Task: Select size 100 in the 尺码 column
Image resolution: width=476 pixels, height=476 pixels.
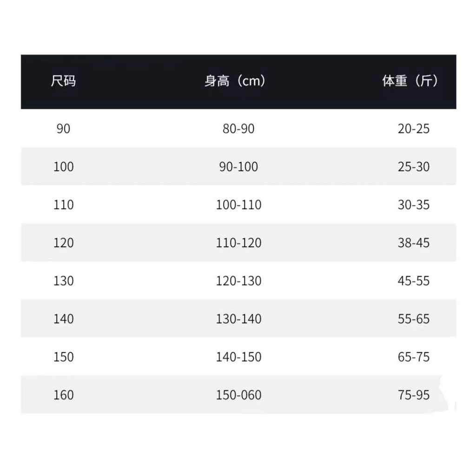Action: click(x=63, y=167)
